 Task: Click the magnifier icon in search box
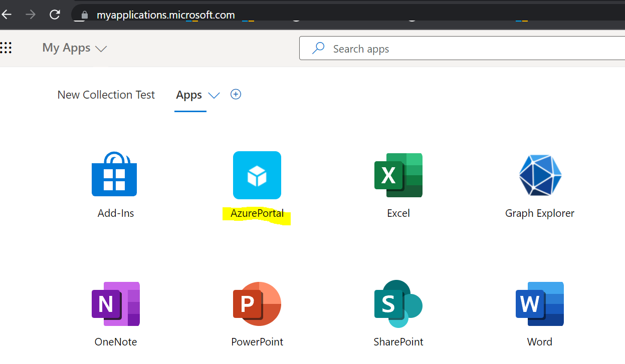318,49
